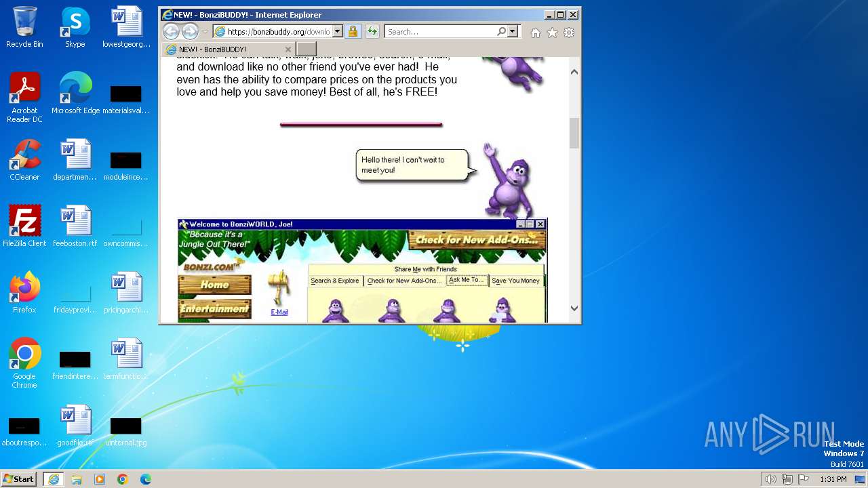Select the goodfile.rtf desktop file
Viewport: 868px width, 488px height.
point(75,426)
